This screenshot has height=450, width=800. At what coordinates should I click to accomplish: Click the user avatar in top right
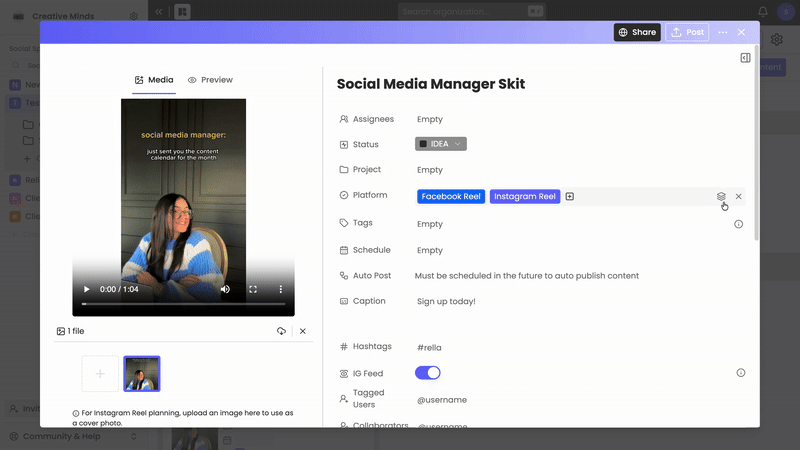786,11
